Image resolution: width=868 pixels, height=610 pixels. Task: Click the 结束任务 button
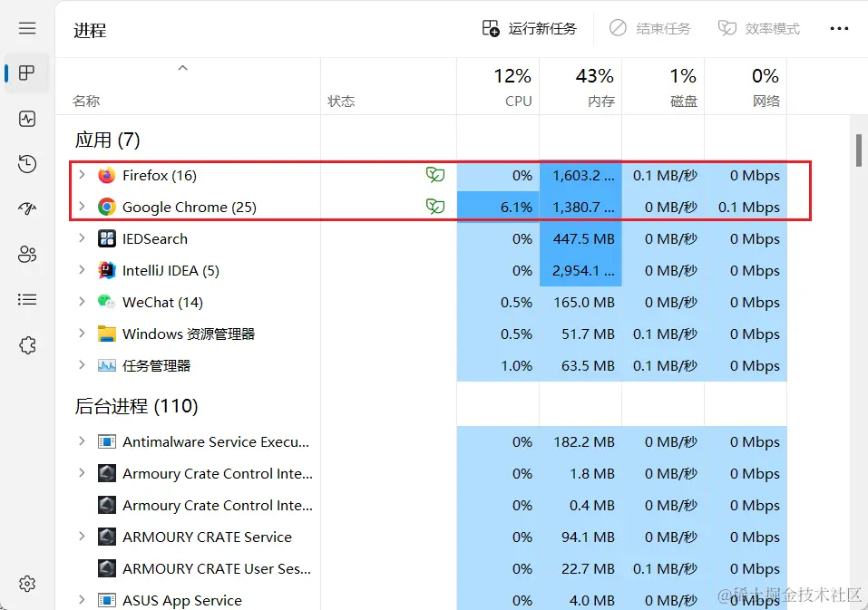650,28
